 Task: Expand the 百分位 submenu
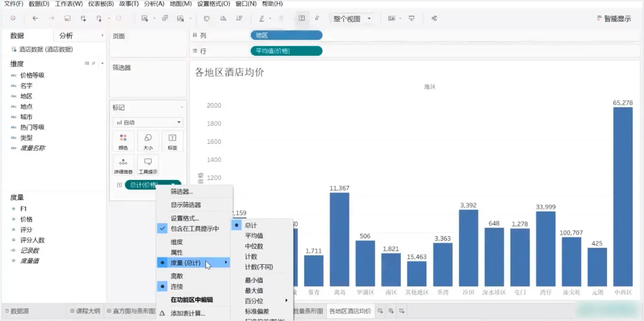262,301
